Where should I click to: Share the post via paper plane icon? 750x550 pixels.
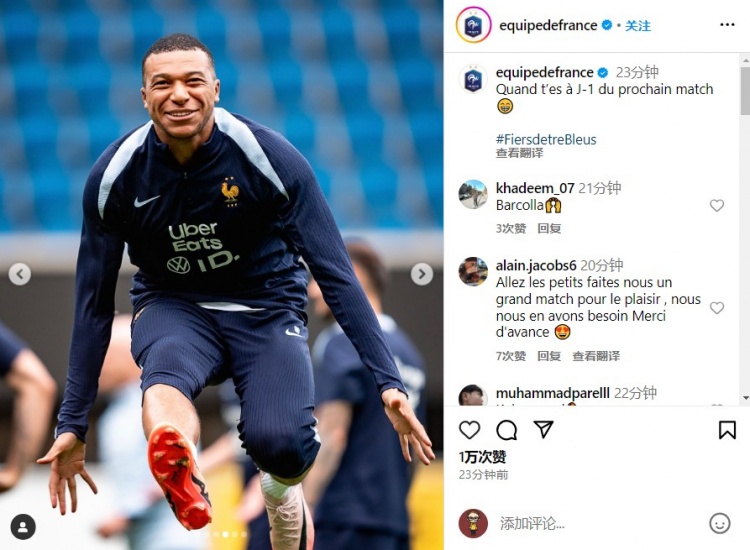[x=543, y=429]
